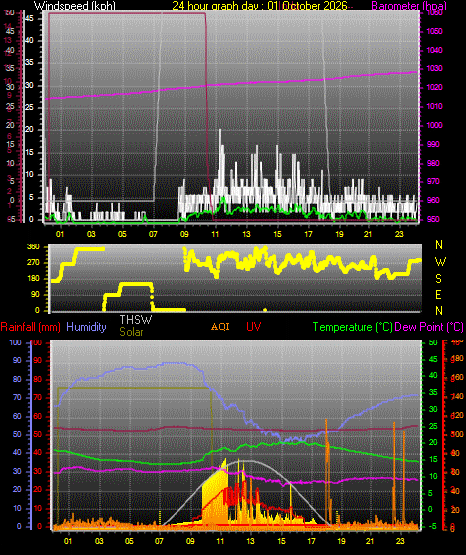Click hour label "07" under the windspeed chart
Viewport: 466px width, 555px height.
coord(153,234)
